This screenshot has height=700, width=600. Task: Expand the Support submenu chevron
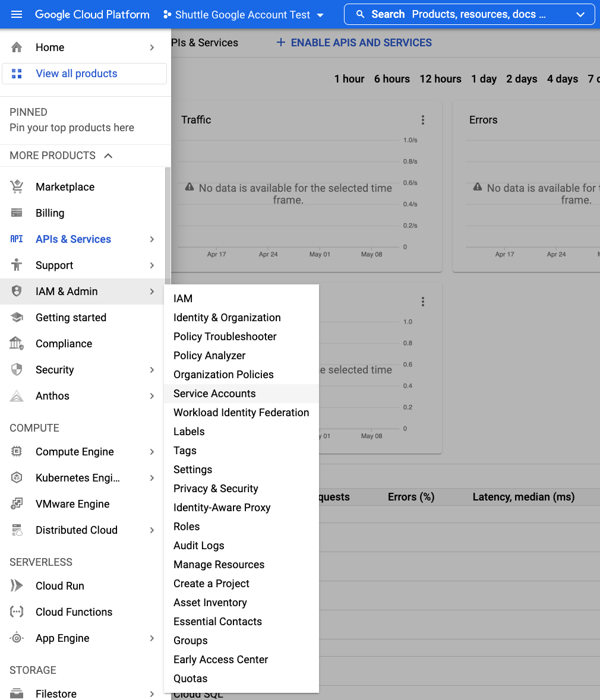click(x=152, y=265)
